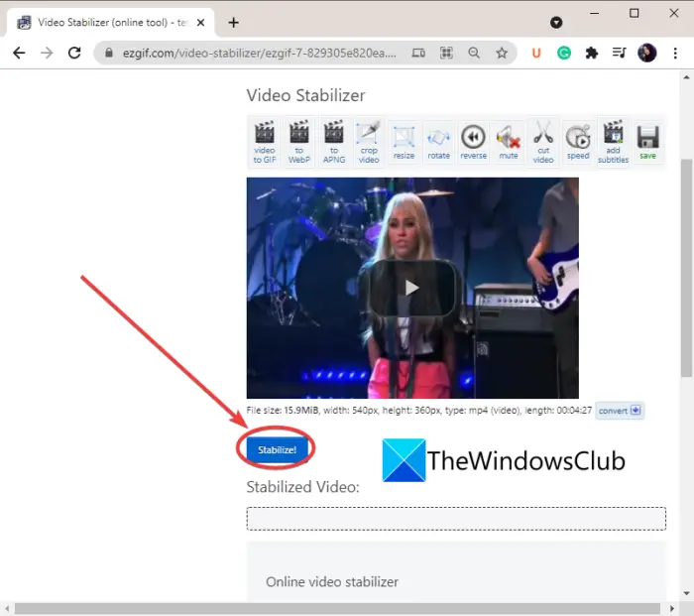The image size is (694, 616).
Task: Open the add subtitles tool
Action: pyautogui.click(x=613, y=142)
